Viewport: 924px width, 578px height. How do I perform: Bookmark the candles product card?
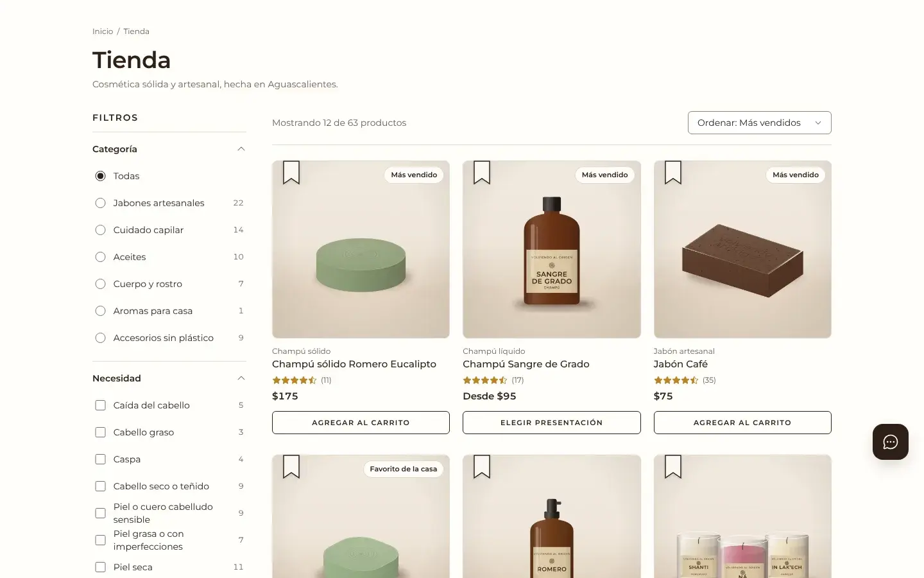pos(673,466)
